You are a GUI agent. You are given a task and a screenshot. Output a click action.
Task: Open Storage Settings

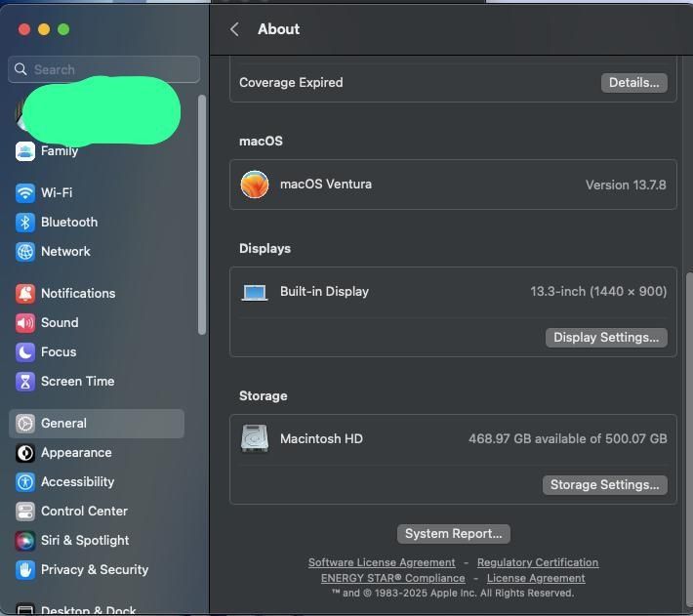click(604, 485)
